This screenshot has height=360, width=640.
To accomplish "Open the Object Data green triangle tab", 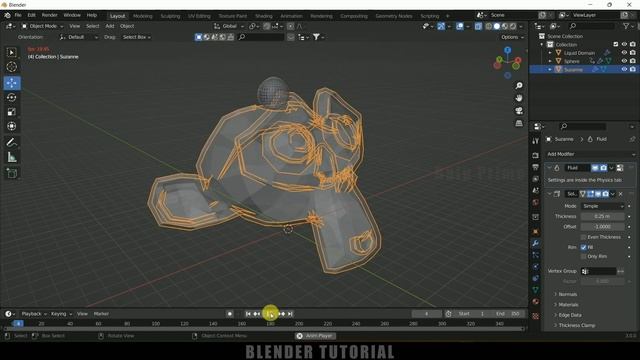I will [536, 290].
